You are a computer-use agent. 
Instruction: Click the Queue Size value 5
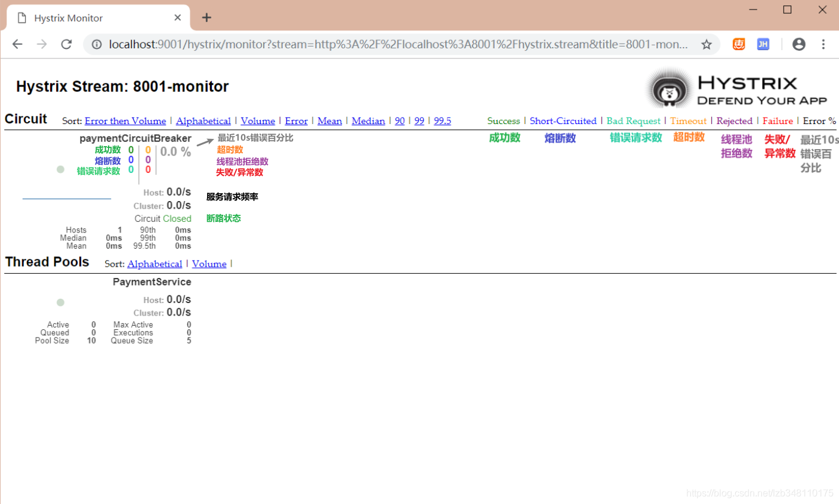(x=189, y=341)
